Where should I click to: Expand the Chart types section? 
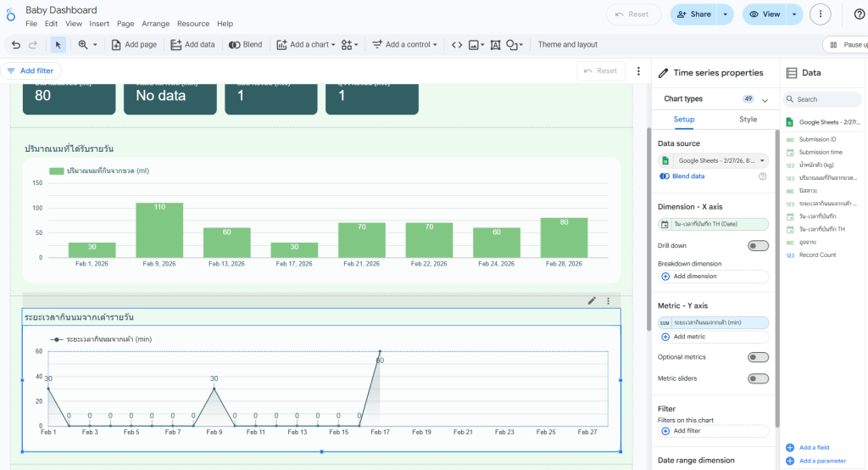(x=765, y=99)
